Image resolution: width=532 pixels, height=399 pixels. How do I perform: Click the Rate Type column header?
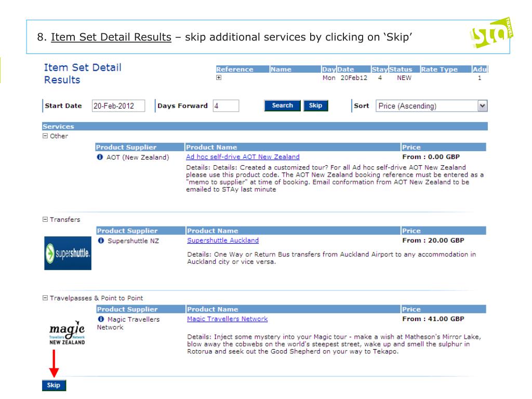[446, 69]
